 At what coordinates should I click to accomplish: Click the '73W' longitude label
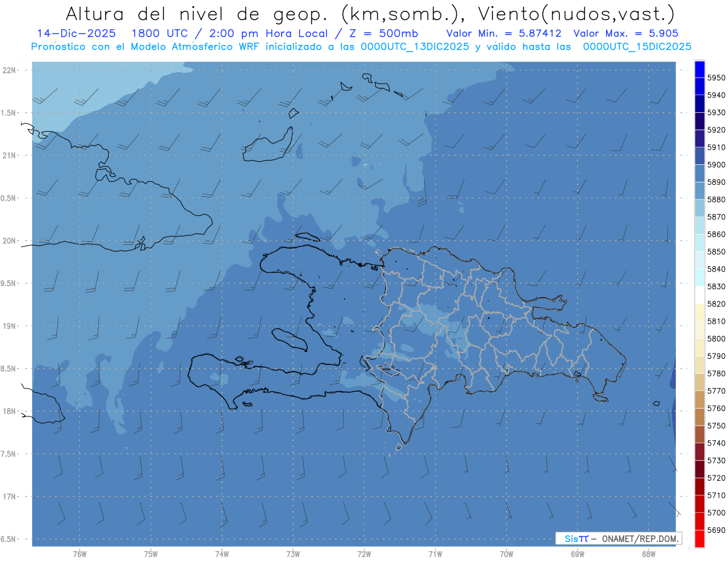point(293,554)
